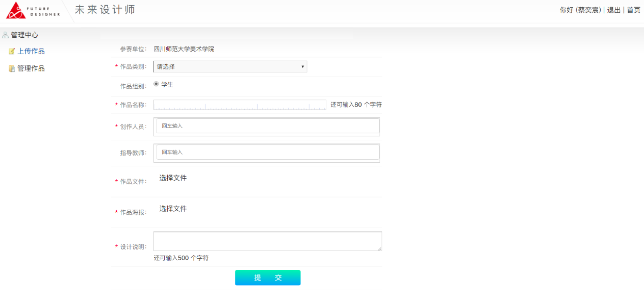
Task: Submit the form with 提交 button
Action: click(268, 278)
